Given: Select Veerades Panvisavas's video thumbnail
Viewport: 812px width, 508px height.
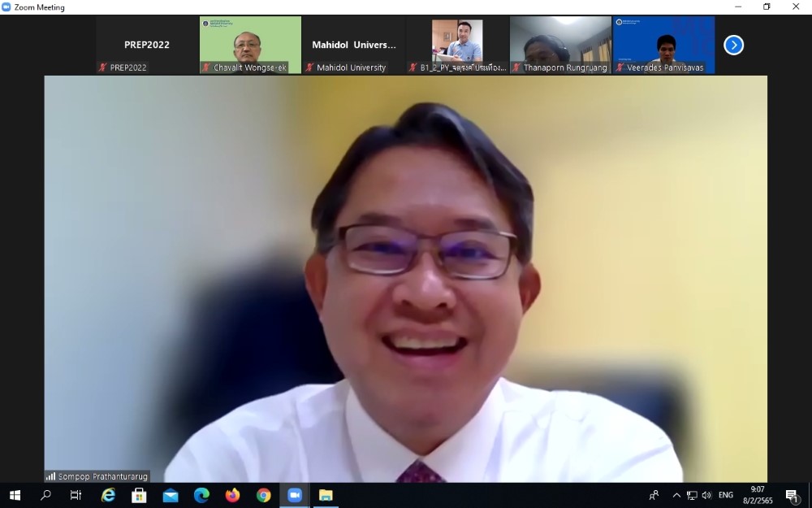Looking at the screenshot, I should (x=663, y=45).
